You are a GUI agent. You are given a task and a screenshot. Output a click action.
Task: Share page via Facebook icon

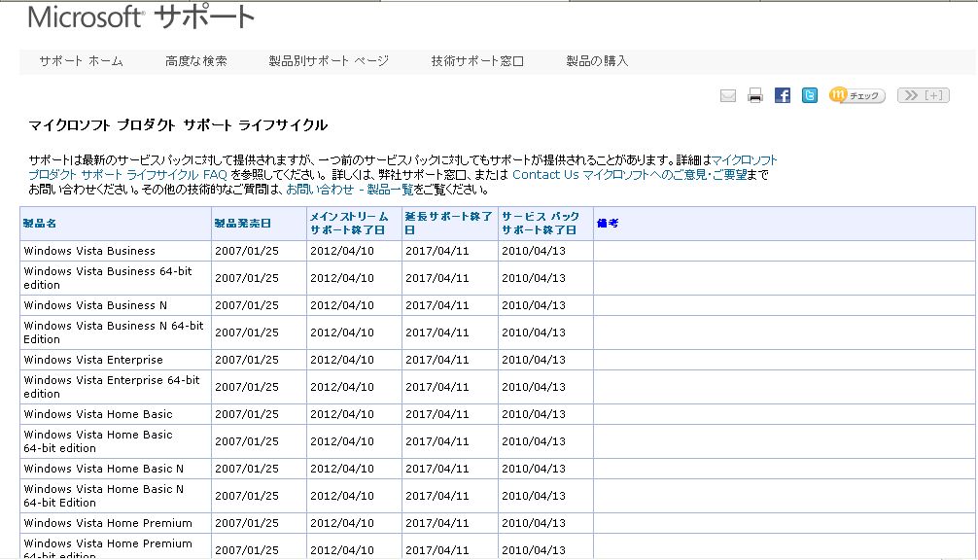[x=783, y=94]
